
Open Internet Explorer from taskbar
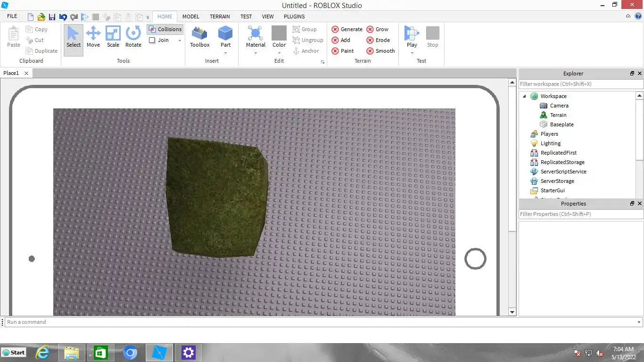(x=42, y=353)
